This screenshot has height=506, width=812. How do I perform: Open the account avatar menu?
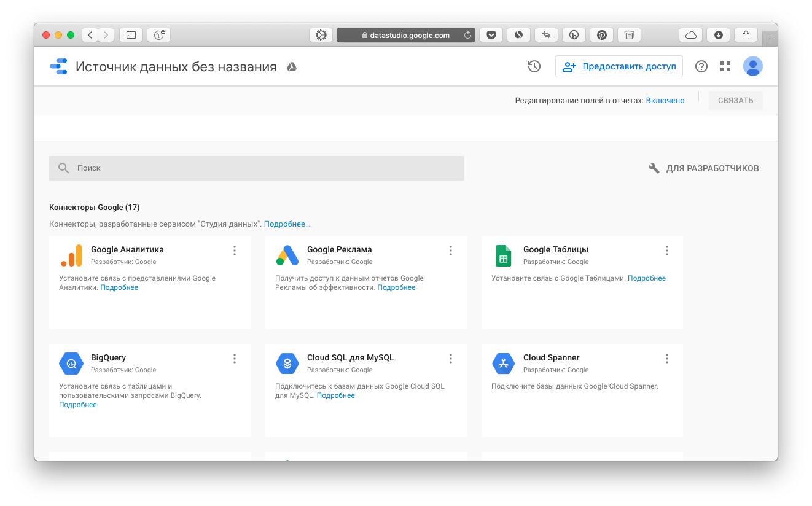[753, 66]
